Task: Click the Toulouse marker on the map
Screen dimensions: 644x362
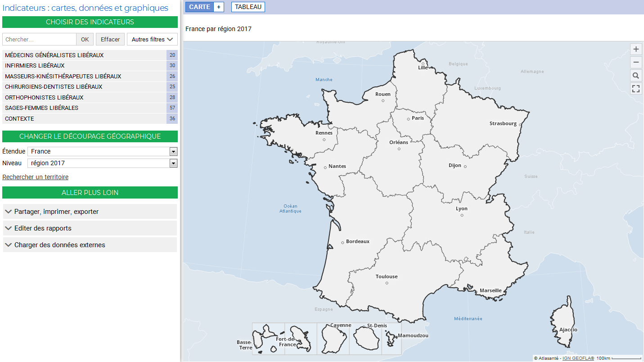Action: [387, 283]
